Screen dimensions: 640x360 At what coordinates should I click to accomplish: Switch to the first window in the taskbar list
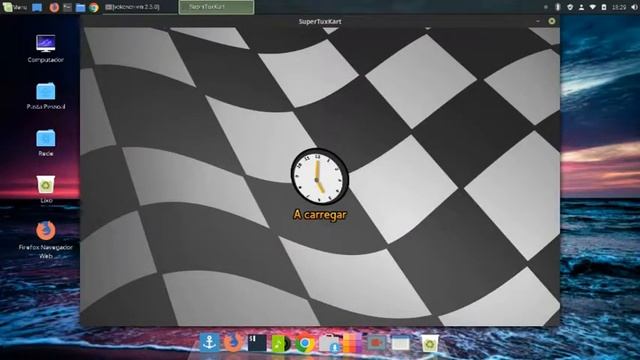click(x=140, y=7)
